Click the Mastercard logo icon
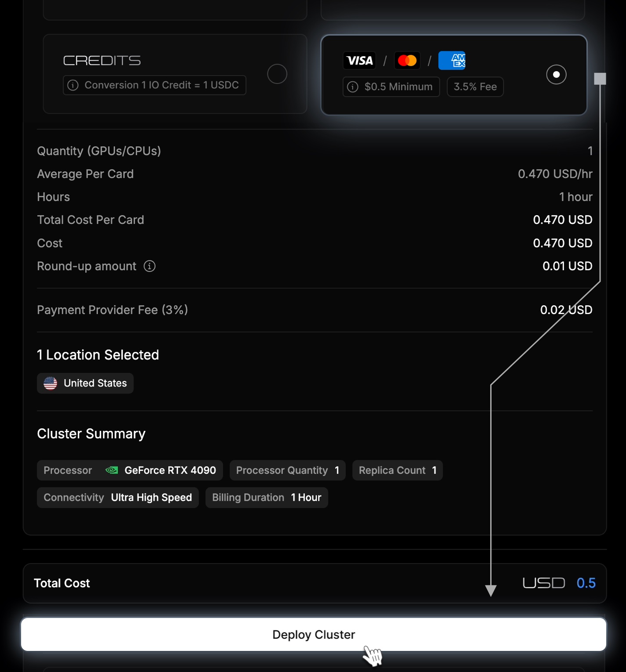 [407, 61]
